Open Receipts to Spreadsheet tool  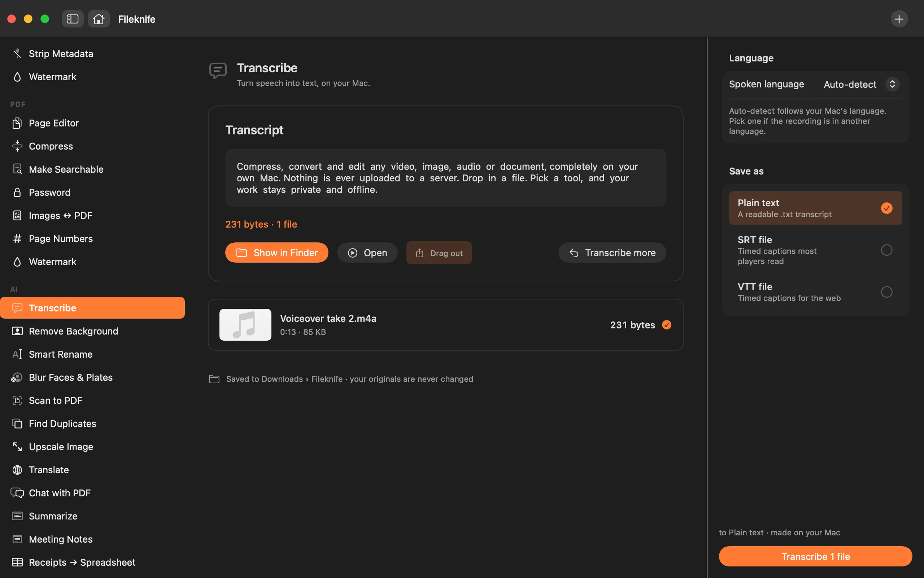click(x=92, y=562)
